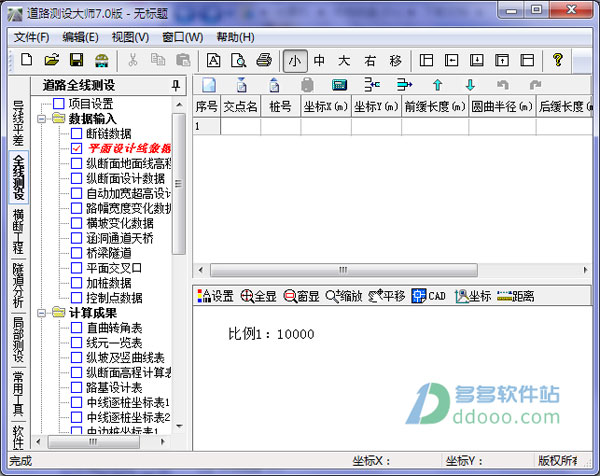This screenshot has width=600, height=476.
Task: Click the 交点名 cell in row 1
Action: [x=240, y=126]
